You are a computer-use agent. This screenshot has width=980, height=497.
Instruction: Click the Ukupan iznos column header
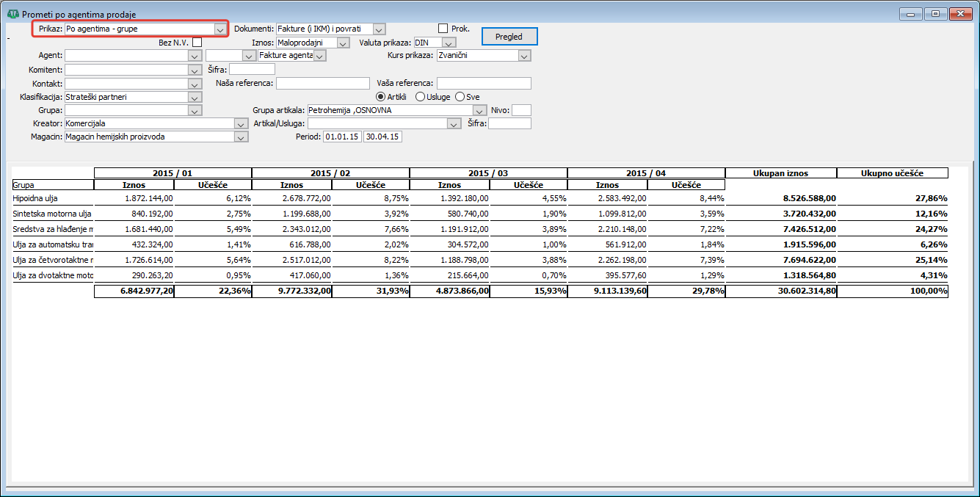tap(781, 173)
